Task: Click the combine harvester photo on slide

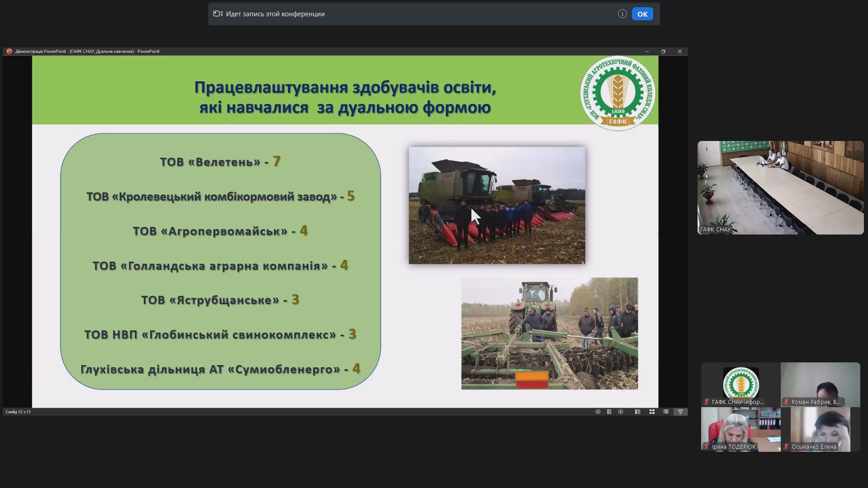Action: 497,205
